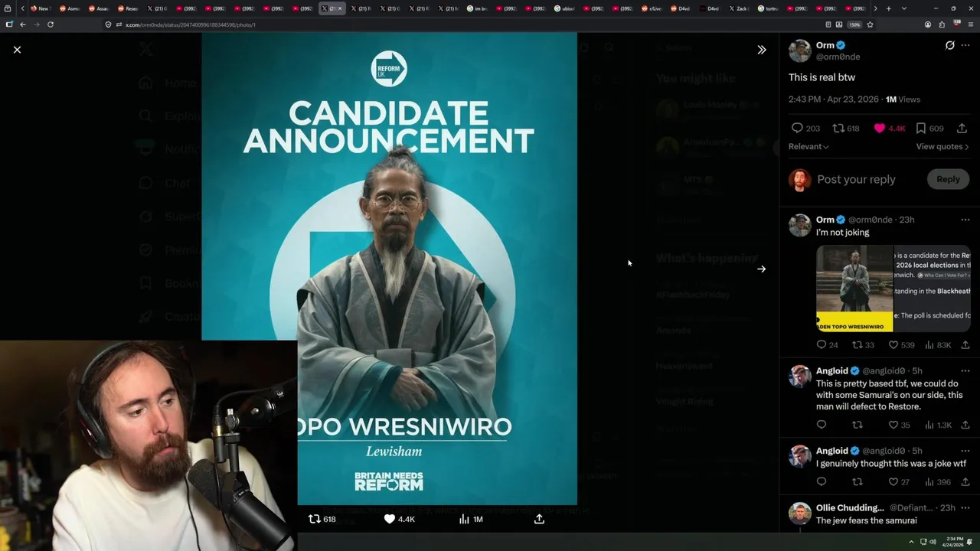Collapse the side panel with double chevron

[761, 50]
